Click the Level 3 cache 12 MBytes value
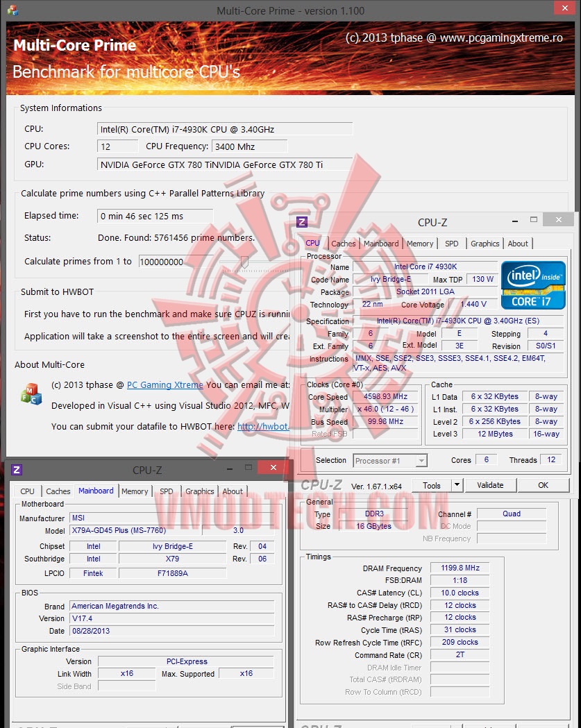581x728 pixels. [x=495, y=434]
